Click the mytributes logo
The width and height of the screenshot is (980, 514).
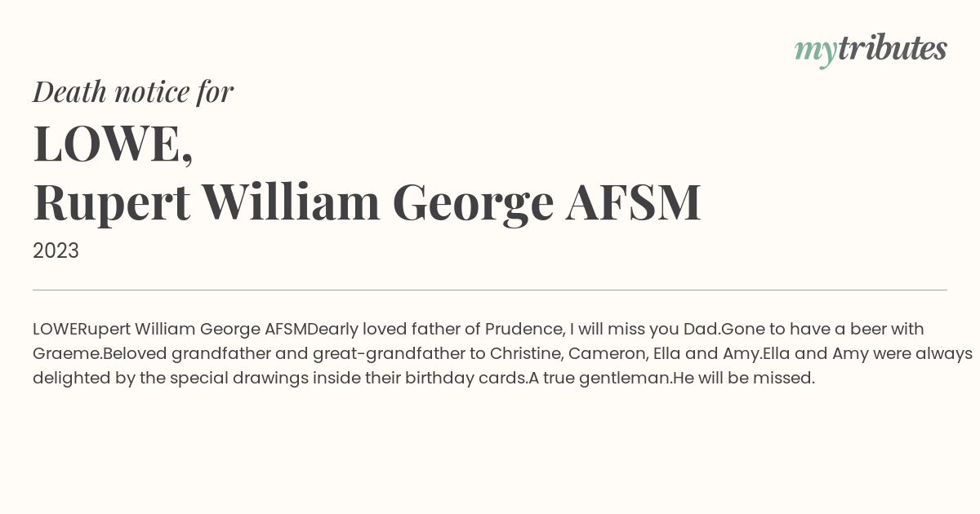coord(871,50)
